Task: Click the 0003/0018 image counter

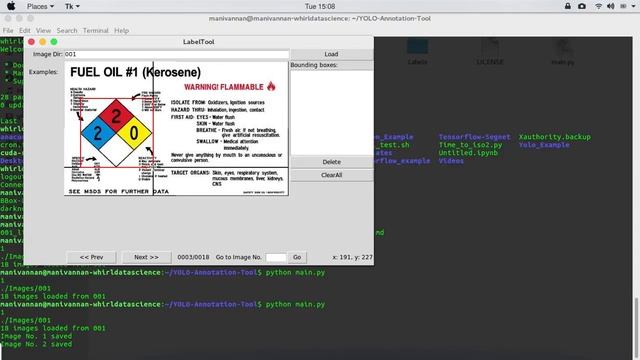Action: pyautogui.click(x=193, y=257)
